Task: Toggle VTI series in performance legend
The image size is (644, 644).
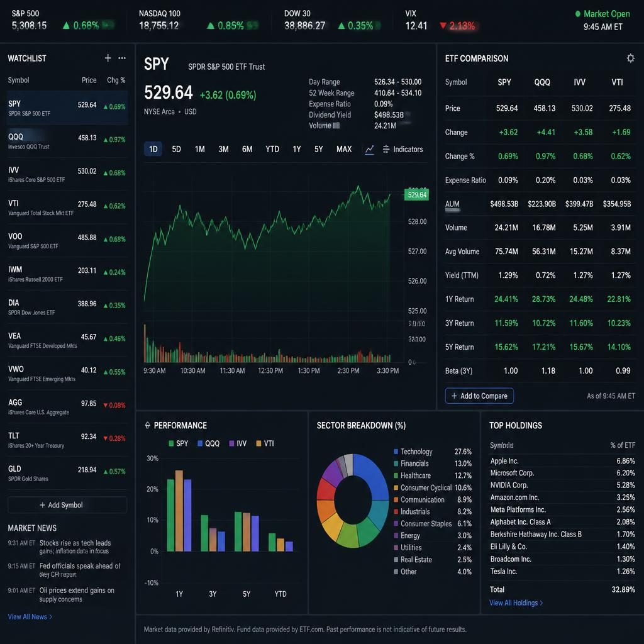Action: point(265,443)
